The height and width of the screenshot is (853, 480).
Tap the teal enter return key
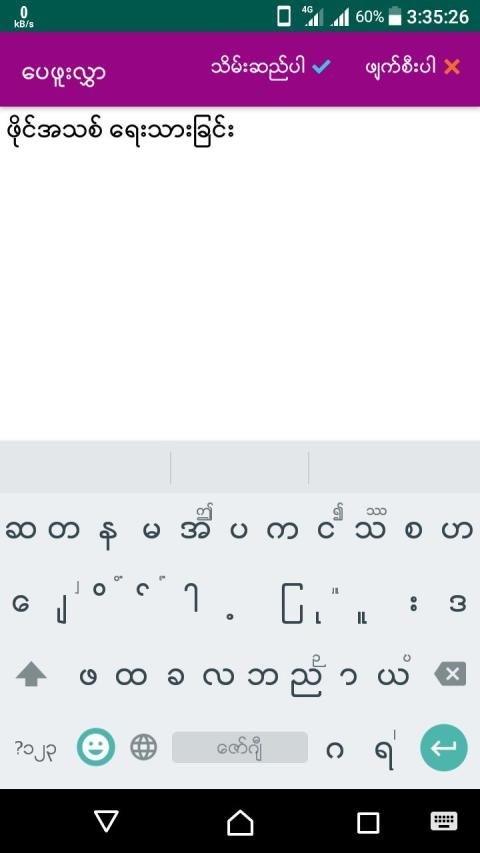click(444, 747)
